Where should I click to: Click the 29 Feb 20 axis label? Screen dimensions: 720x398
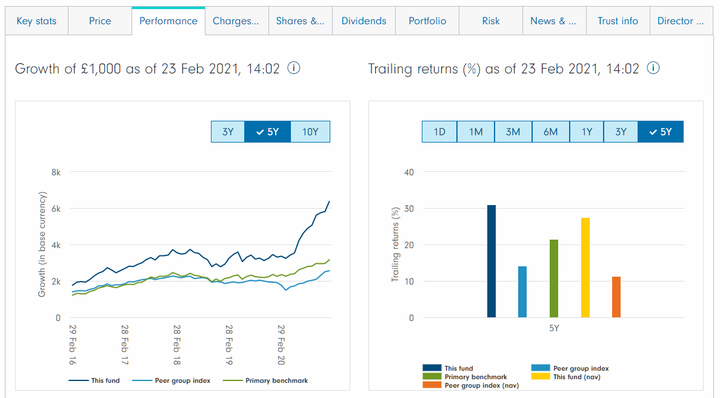pyautogui.click(x=281, y=345)
